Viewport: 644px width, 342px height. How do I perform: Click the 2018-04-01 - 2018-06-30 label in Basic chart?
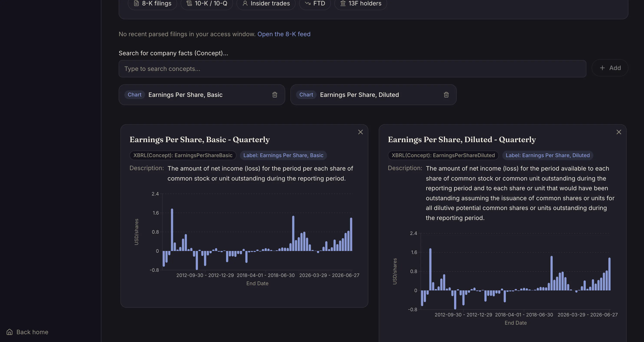[x=265, y=275]
